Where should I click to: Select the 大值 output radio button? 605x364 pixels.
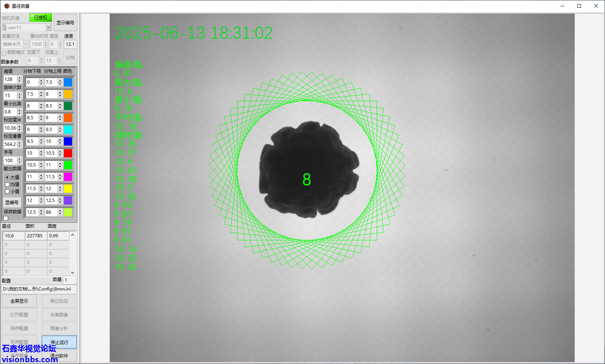(x=7, y=178)
